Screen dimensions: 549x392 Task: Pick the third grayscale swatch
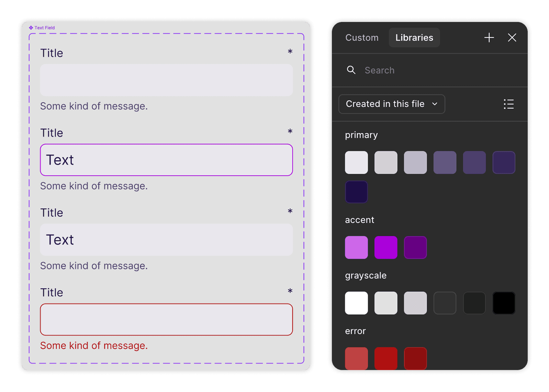tap(415, 303)
